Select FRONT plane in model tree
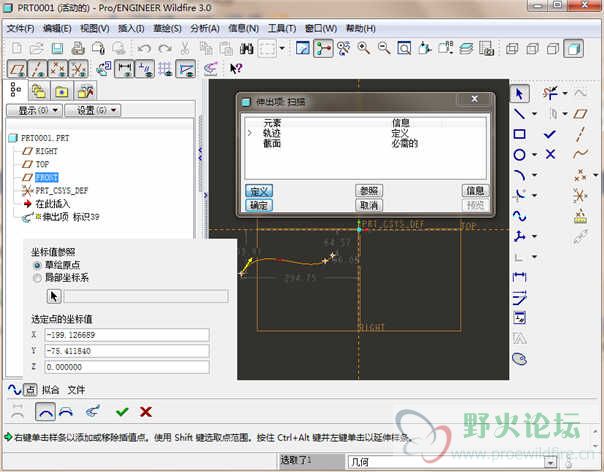Screen dimensions: 604x472 pyautogui.click(x=46, y=178)
